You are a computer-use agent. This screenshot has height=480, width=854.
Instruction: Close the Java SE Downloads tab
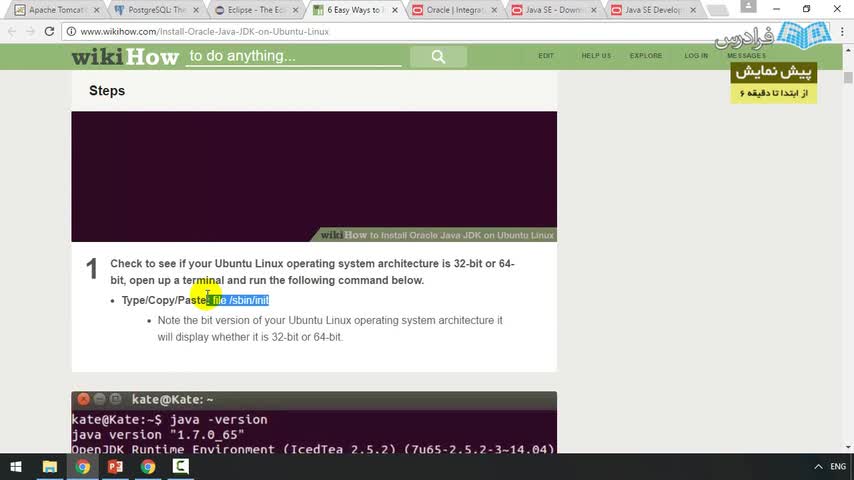pos(594,10)
